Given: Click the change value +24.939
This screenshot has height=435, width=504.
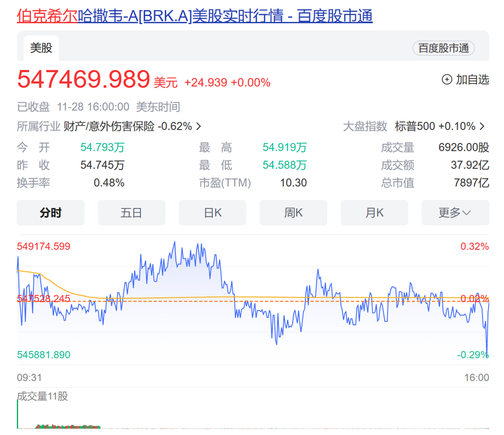Looking at the screenshot, I should pos(206,82).
